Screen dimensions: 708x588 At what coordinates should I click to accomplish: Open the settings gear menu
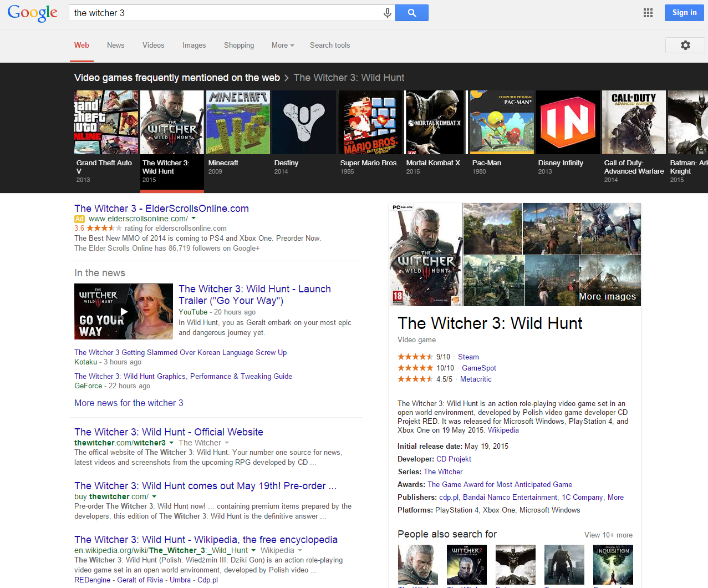click(685, 45)
